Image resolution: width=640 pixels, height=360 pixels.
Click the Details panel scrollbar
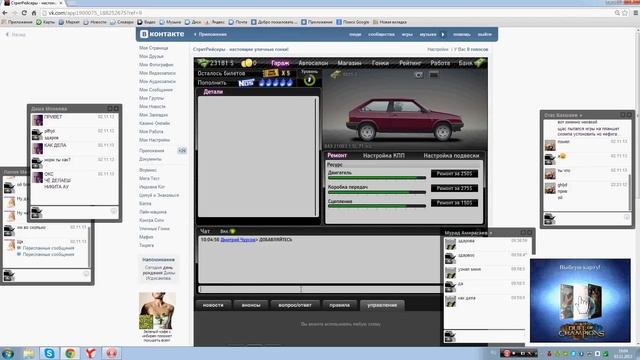click(316, 156)
